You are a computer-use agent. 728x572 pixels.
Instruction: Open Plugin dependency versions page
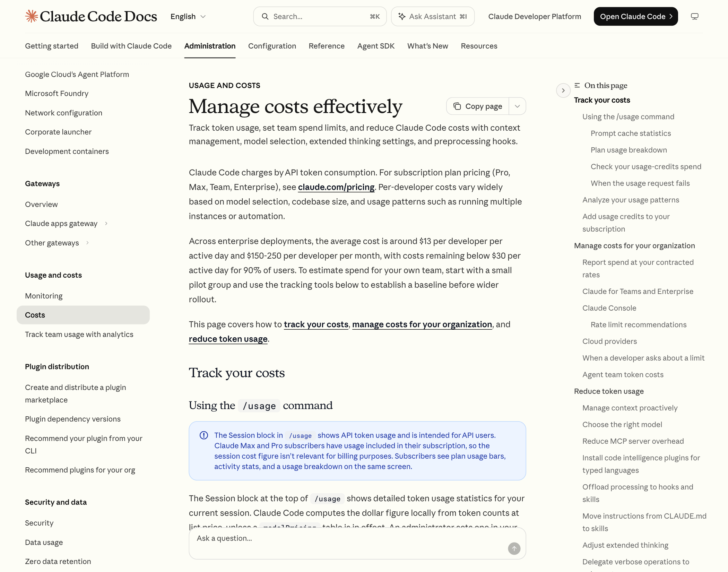point(73,419)
